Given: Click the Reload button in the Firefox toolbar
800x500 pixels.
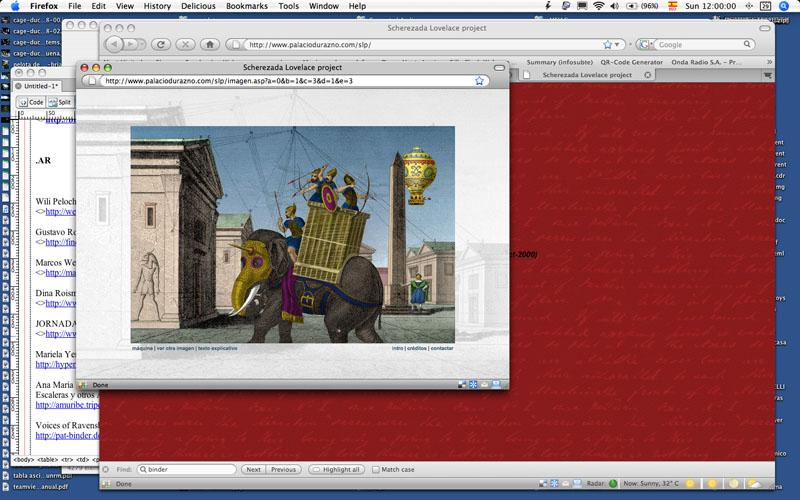Looking at the screenshot, I should [160, 45].
